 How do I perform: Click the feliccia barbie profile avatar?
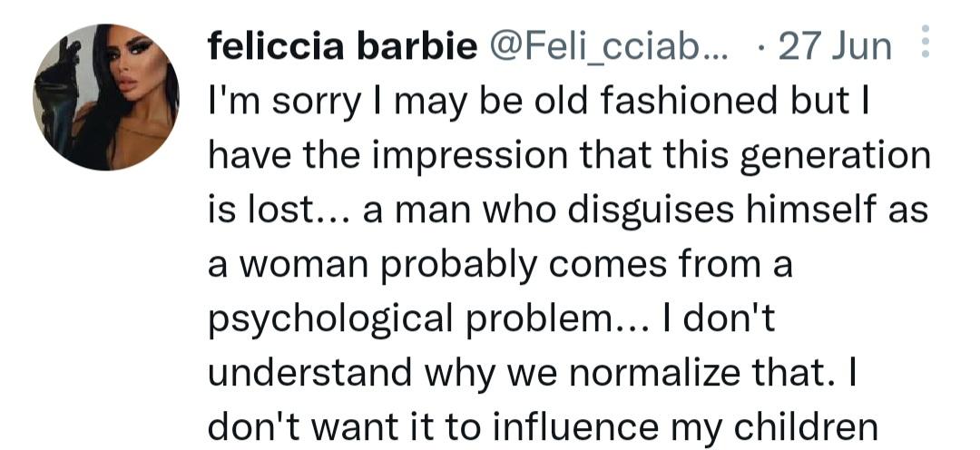[105, 96]
